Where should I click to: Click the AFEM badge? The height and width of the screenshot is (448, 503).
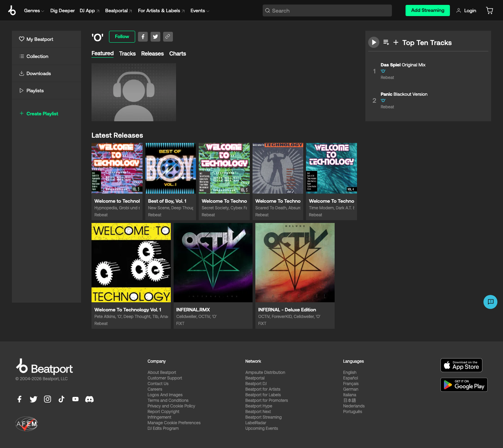pos(27,424)
